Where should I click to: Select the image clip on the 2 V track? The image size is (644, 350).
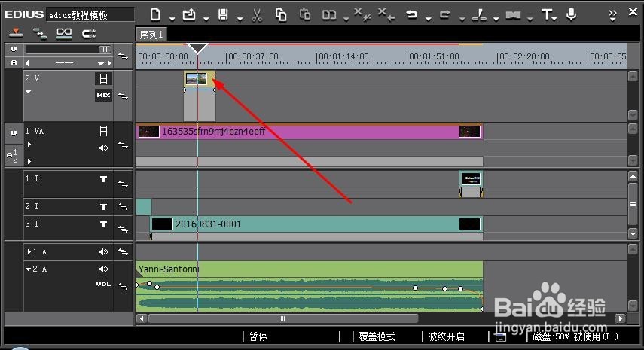pyautogui.click(x=200, y=79)
